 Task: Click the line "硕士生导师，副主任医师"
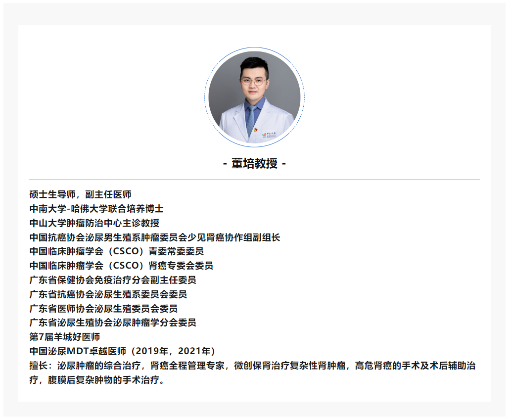(80, 194)
